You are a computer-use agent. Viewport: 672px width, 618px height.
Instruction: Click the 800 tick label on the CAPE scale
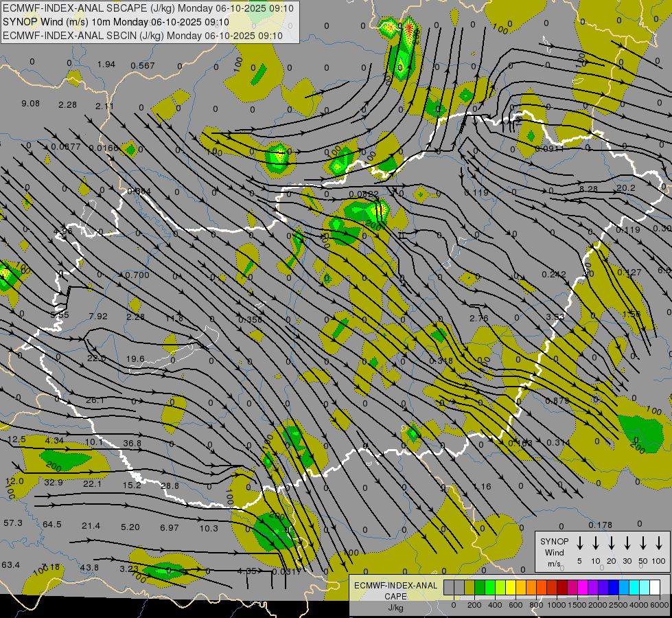click(x=536, y=605)
